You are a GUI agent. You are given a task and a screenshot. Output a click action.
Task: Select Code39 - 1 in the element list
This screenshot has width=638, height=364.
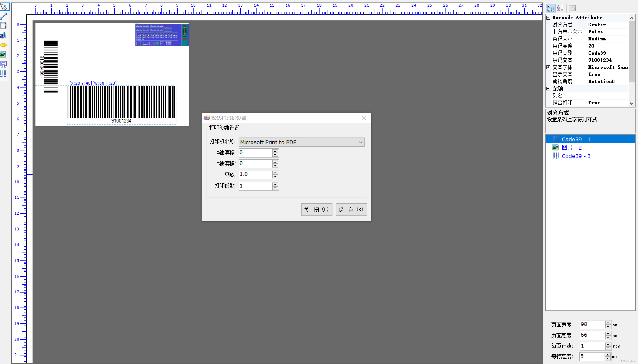(x=590, y=139)
